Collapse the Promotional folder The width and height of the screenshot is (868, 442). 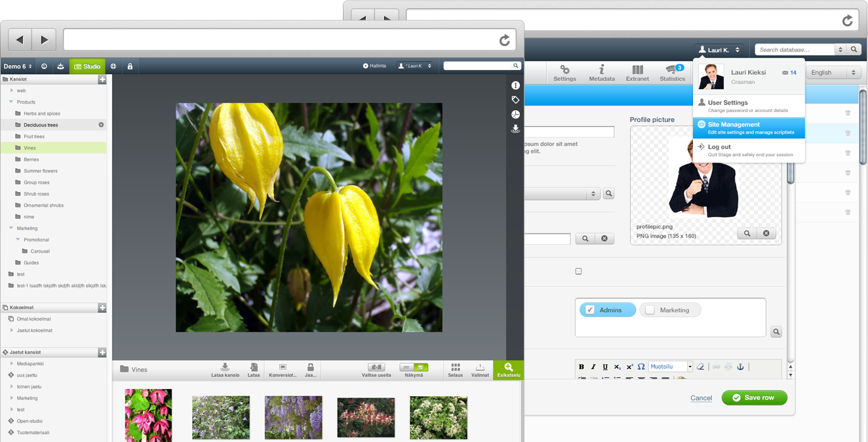[18, 240]
